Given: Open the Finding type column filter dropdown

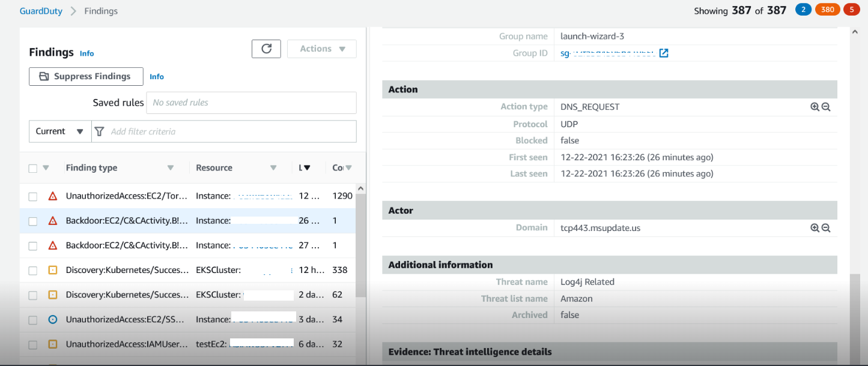Looking at the screenshot, I should 171,167.
